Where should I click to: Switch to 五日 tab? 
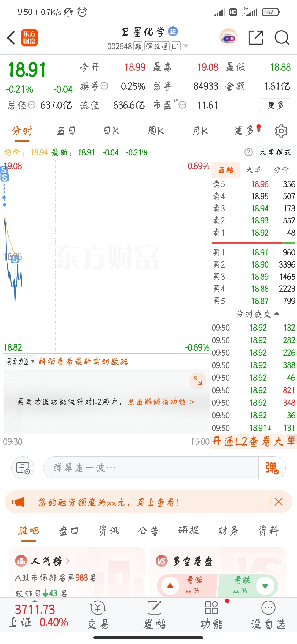[x=66, y=131]
